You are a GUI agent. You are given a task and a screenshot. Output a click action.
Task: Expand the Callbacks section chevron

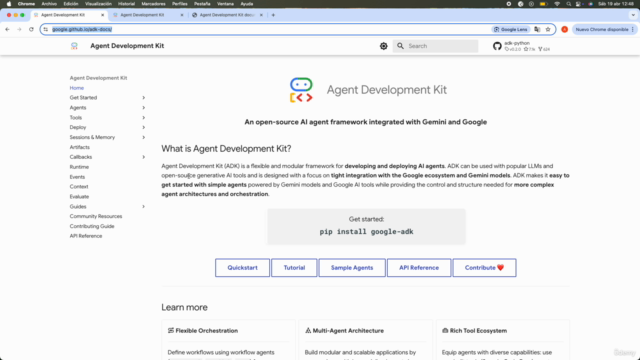143,157
